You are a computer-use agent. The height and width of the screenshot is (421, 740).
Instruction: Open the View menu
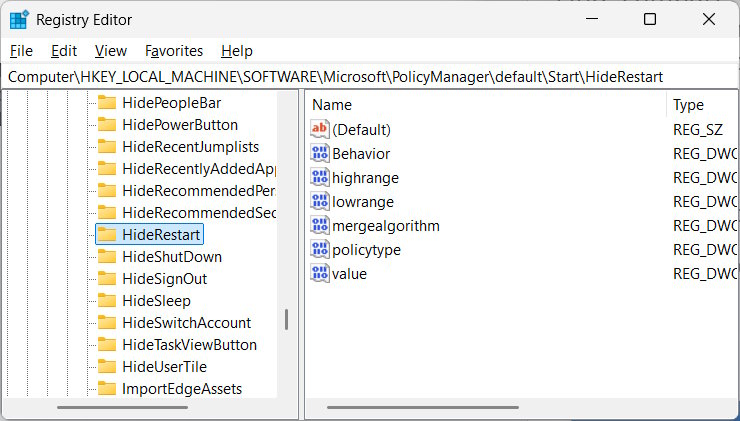[x=111, y=51]
